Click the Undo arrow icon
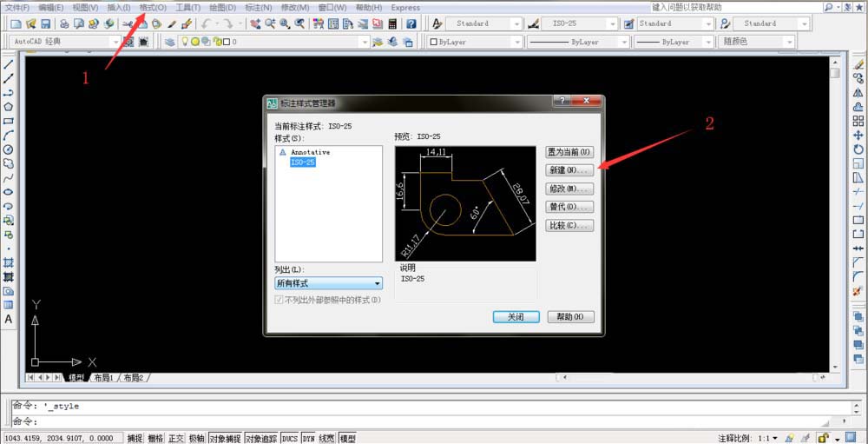This screenshot has width=868, height=444. click(206, 23)
